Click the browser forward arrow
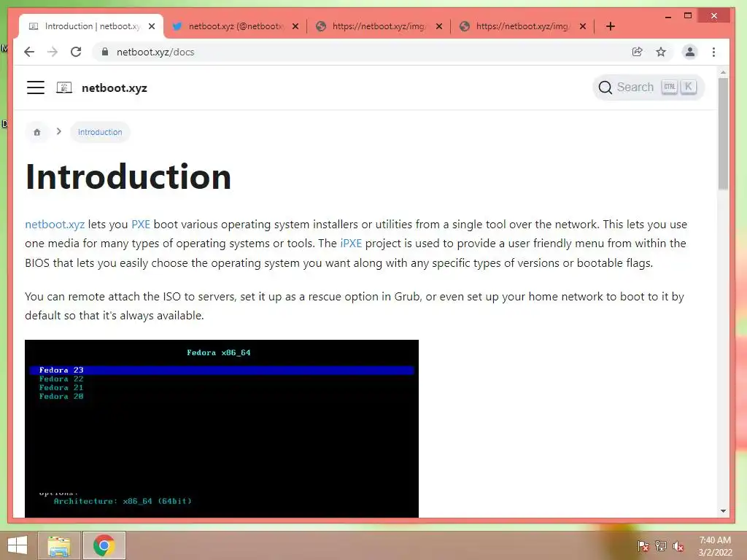The width and height of the screenshot is (747, 560). pos(53,52)
